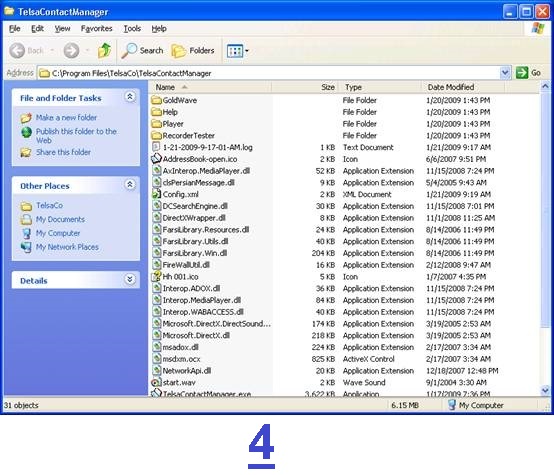Click Publish this folder to the Web

tap(76, 136)
